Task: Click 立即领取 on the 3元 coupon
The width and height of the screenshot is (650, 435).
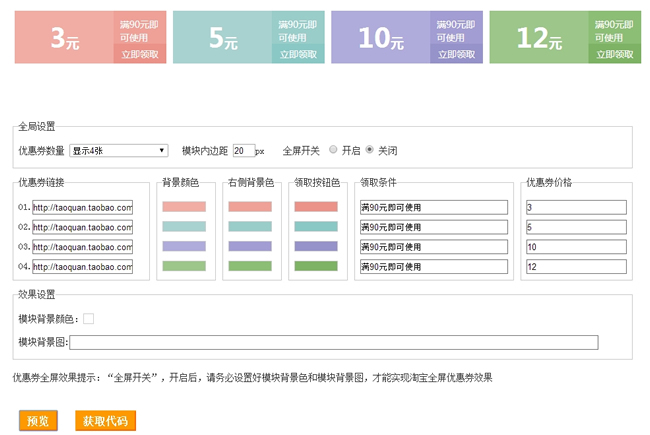Action: pos(139,55)
